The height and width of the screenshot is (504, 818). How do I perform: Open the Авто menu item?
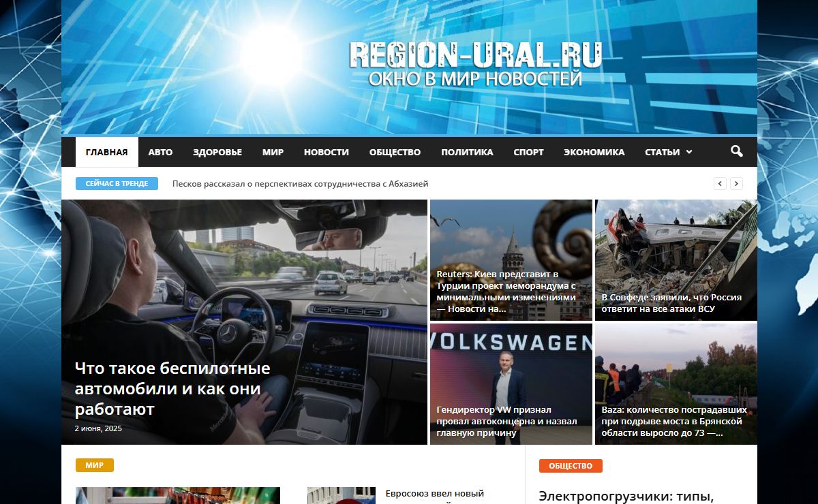[160, 152]
